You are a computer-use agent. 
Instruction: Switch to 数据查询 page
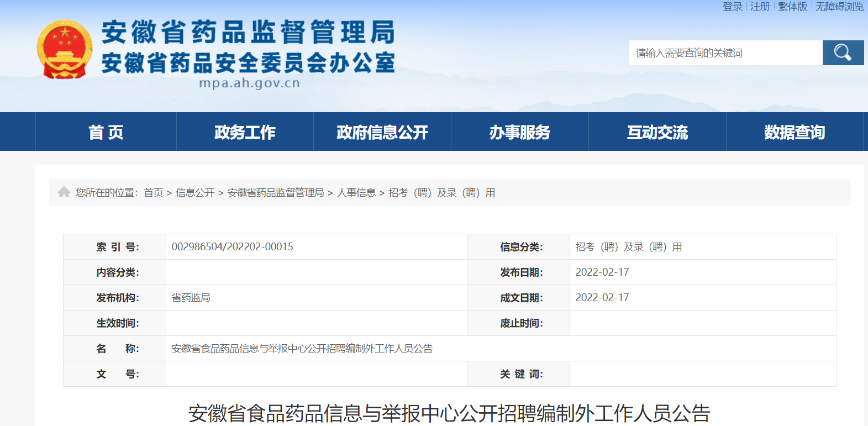[794, 132]
